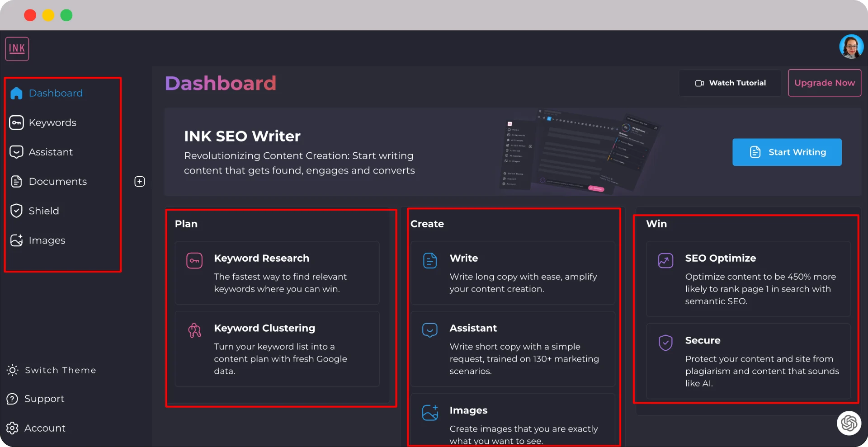Viewport: 868px width, 447px height.
Task: Open the ChatGPT floating icon
Action: [x=849, y=423]
